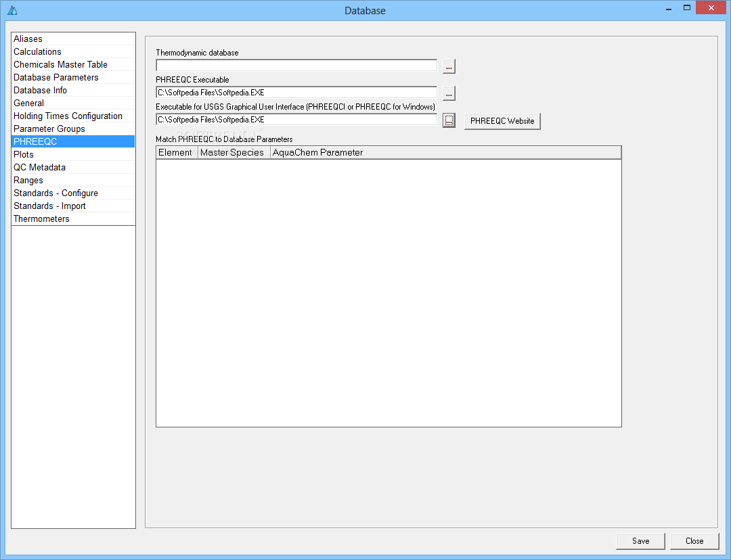731x560 pixels.
Task: Open Database Parameters section
Action: tap(73, 77)
